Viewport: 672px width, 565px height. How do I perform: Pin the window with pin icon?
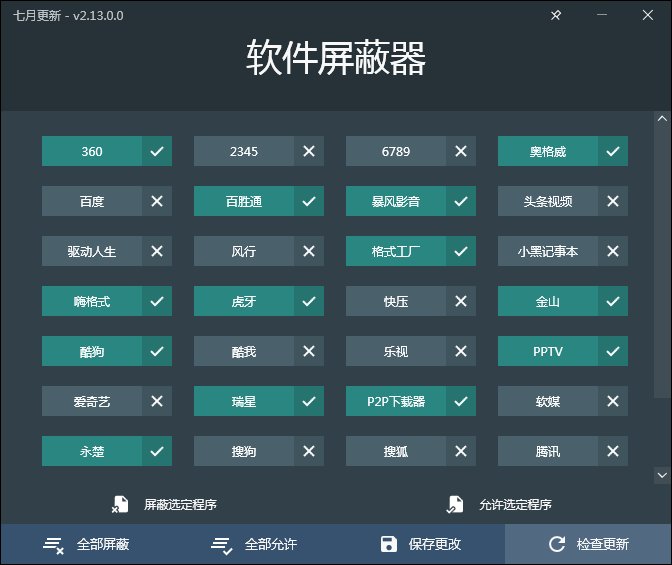coord(556,15)
